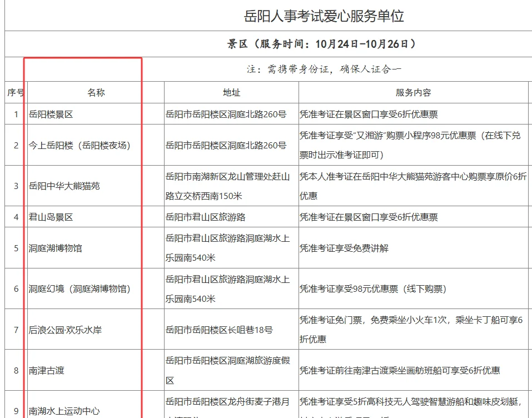Click serial number 1 cell

point(16,115)
